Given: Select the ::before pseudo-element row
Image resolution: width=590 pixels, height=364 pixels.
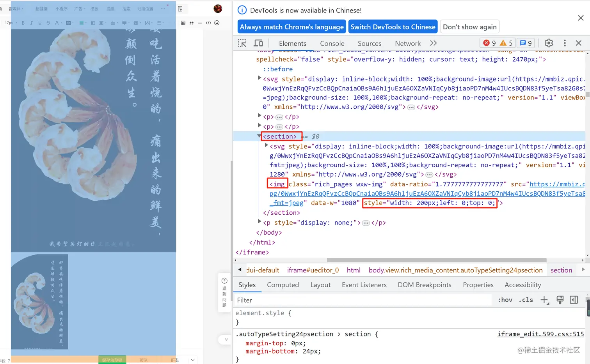Looking at the screenshot, I should tap(278, 69).
